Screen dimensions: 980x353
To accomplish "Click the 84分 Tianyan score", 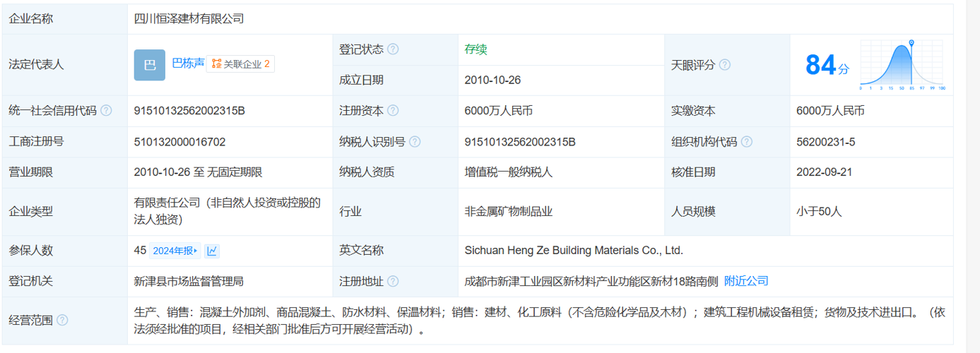I will (827, 65).
